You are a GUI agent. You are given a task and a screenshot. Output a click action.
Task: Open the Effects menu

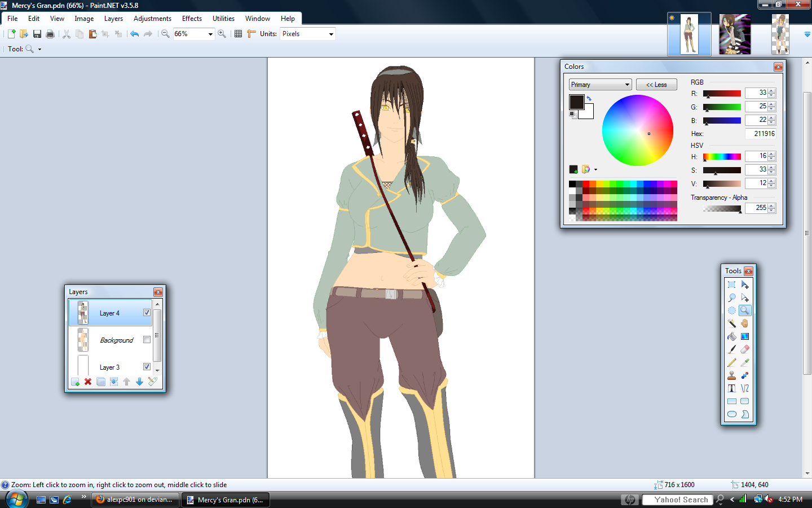click(x=192, y=19)
